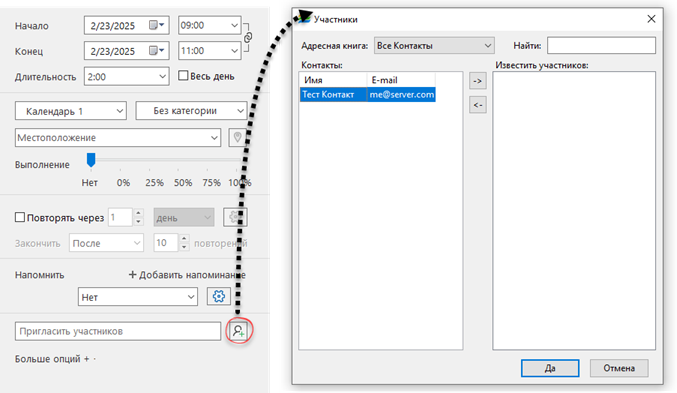Image resolution: width=677 pixels, height=393 pixels.
Task: Open the repeat unit день dropdown
Action: (183, 218)
